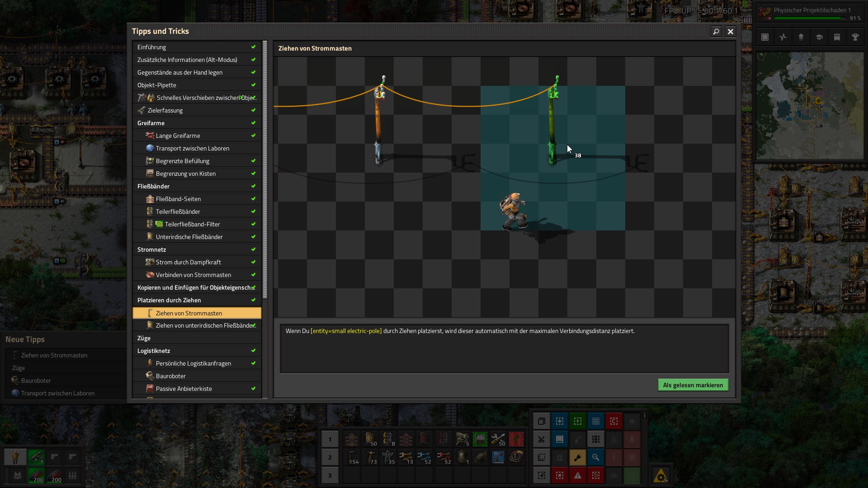Open 'Passive Anbieterkiste' tip
The image size is (868, 488).
(197, 389)
